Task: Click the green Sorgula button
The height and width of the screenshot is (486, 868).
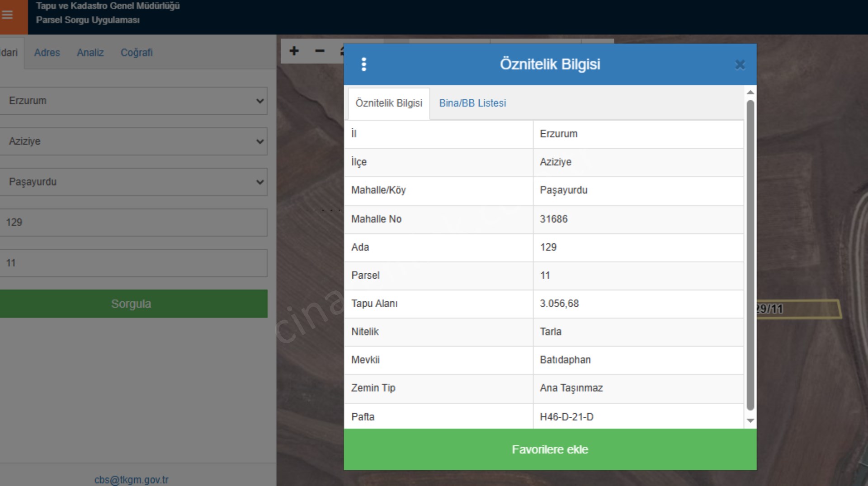Action: 132,304
